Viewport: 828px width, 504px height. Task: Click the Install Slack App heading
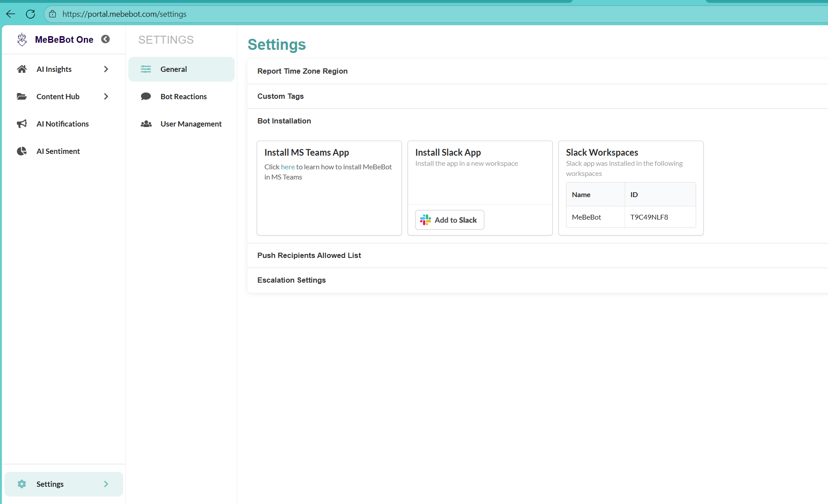[448, 153]
